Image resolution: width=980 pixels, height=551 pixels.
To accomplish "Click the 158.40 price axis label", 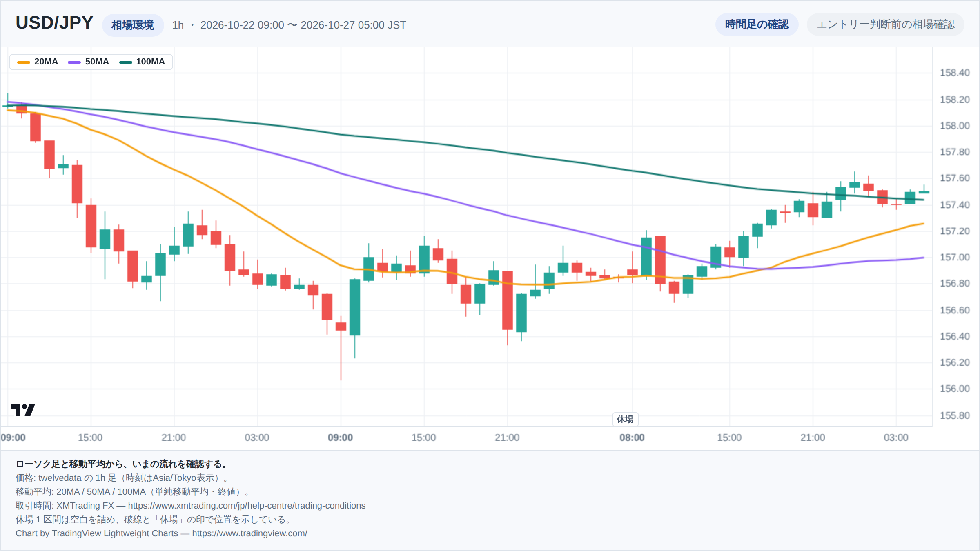I will [x=955, y=73].
